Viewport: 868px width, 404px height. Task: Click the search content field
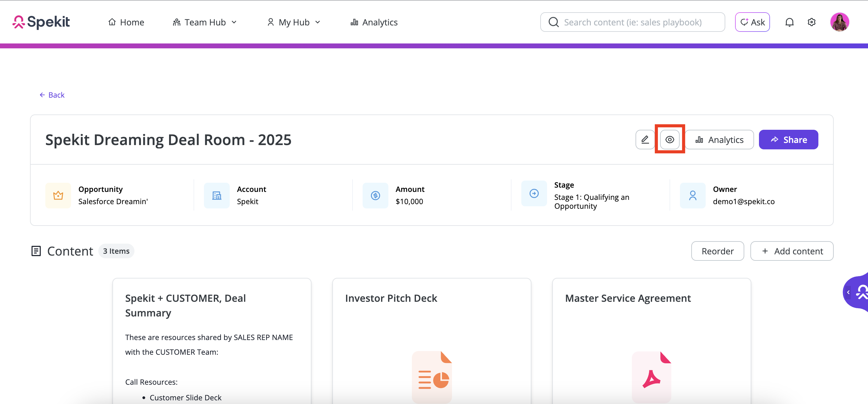[x=632, y=22]
